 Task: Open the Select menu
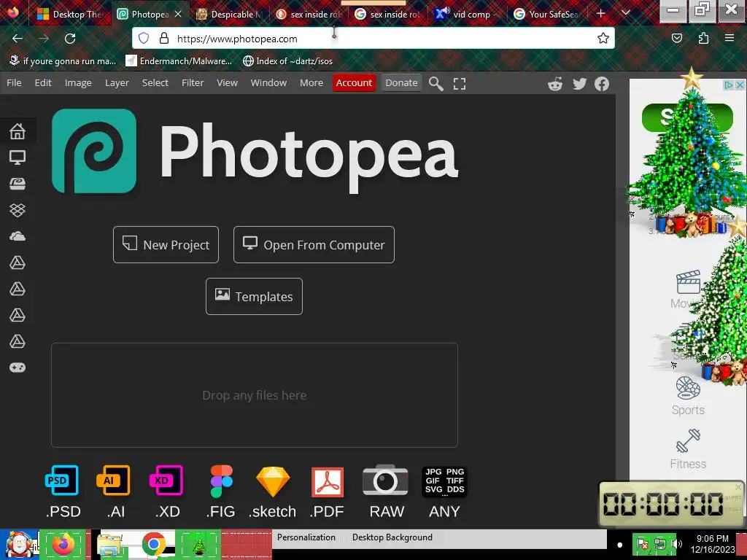[x=155, y=83]
